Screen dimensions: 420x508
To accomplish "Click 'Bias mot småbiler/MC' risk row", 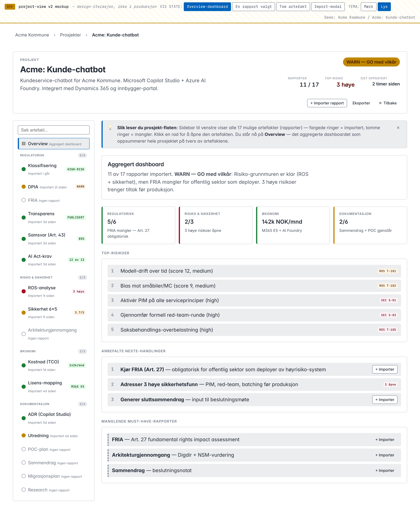I will [254, 286].
